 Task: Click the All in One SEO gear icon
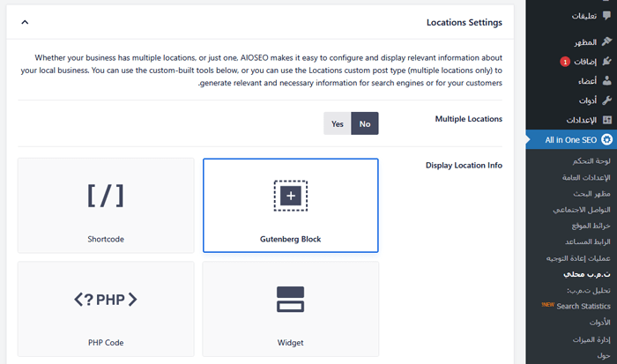point(607,140)
